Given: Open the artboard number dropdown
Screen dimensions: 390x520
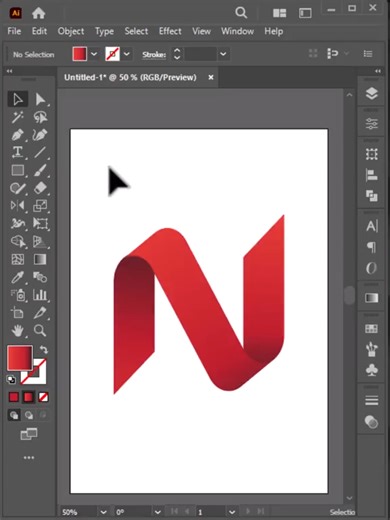Looking at the screenshot, I should 232,512.
